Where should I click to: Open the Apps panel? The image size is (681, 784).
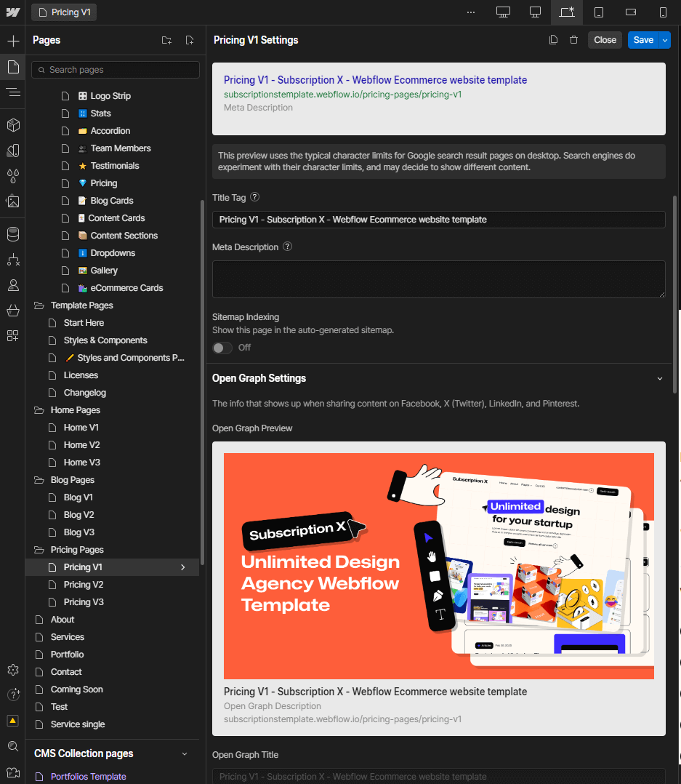point(12,335)
